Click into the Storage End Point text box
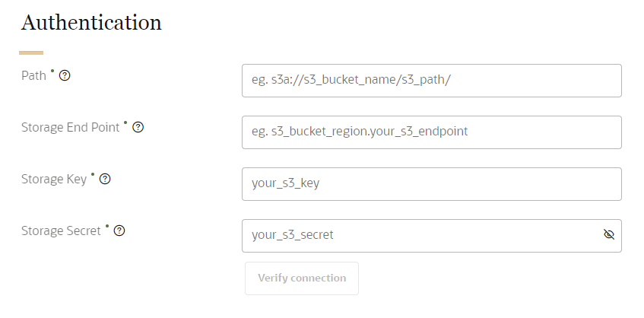This screenshot has width=644, height=318. [x=431, y=132]
